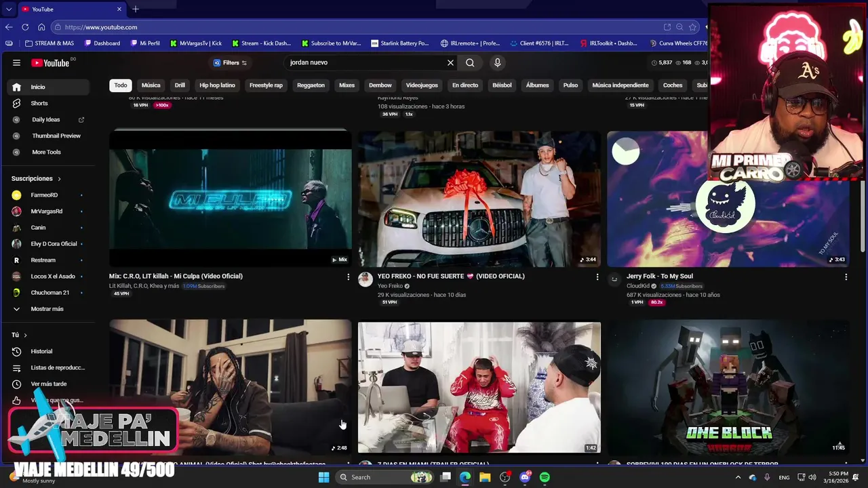
Task: Select the Drill filter chip
Action: click(x=180, y=85)
